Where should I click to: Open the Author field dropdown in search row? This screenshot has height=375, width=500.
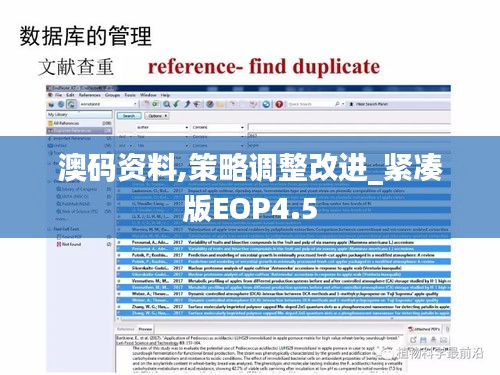pyautogui.click(x=163, y=127)
